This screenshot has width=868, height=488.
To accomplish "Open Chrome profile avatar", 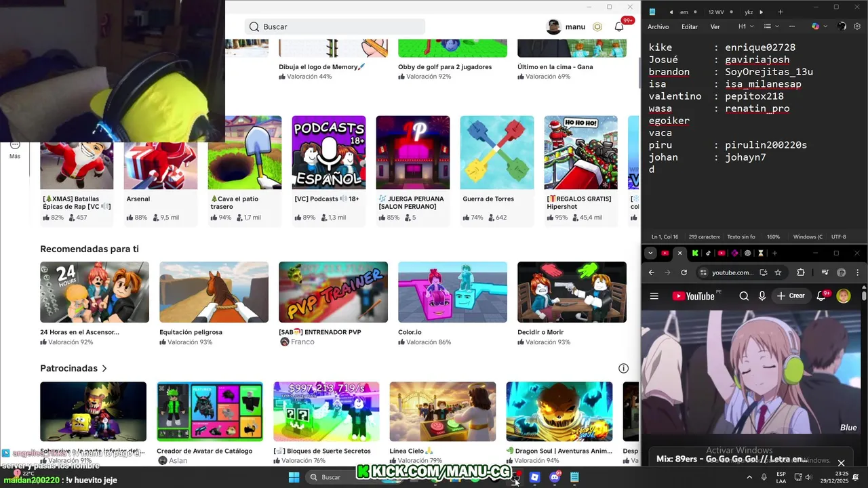I will point(842,272).
